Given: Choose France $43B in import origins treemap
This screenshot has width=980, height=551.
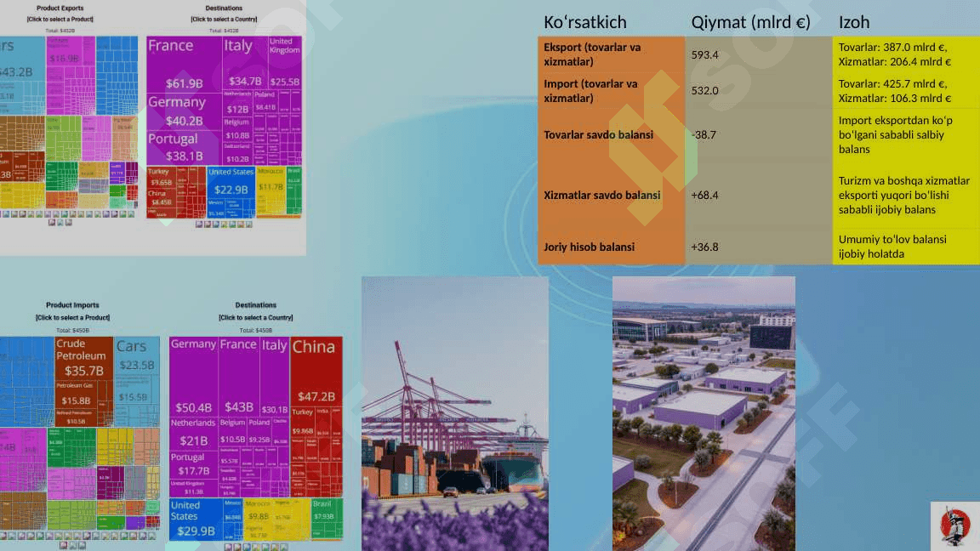Looking at the screenshot, I should click(x=239, y=376).
